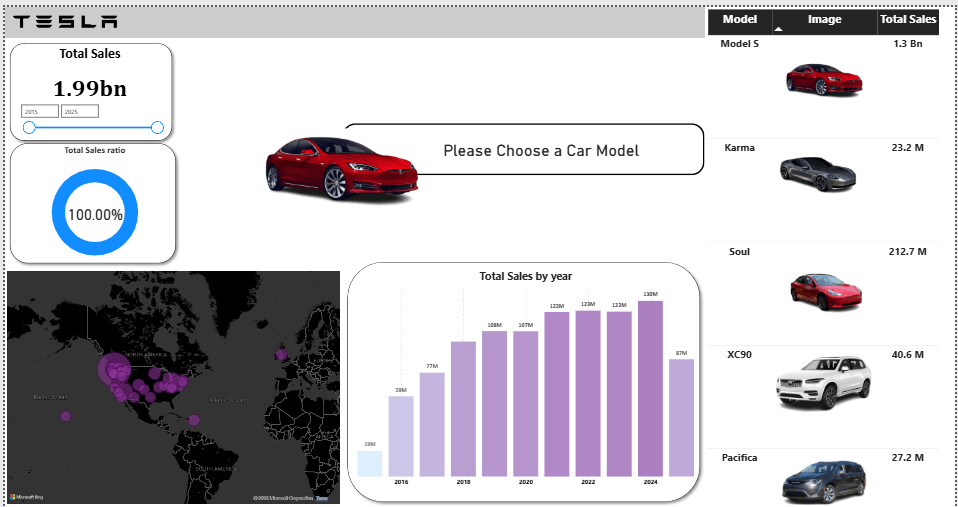The image size is (958, 507).
Task: Click the Please Choose a Car Model box
Action: coord(541,150)
